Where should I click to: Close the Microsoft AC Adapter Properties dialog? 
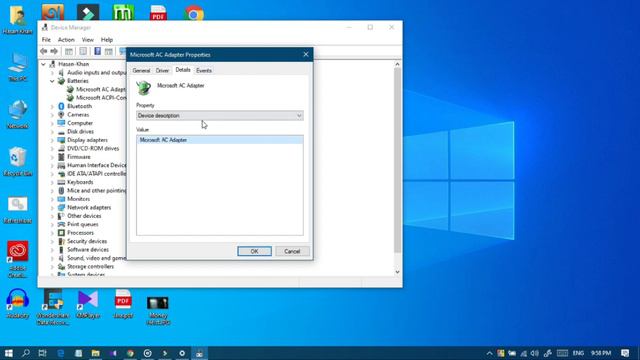pos(306,54)
